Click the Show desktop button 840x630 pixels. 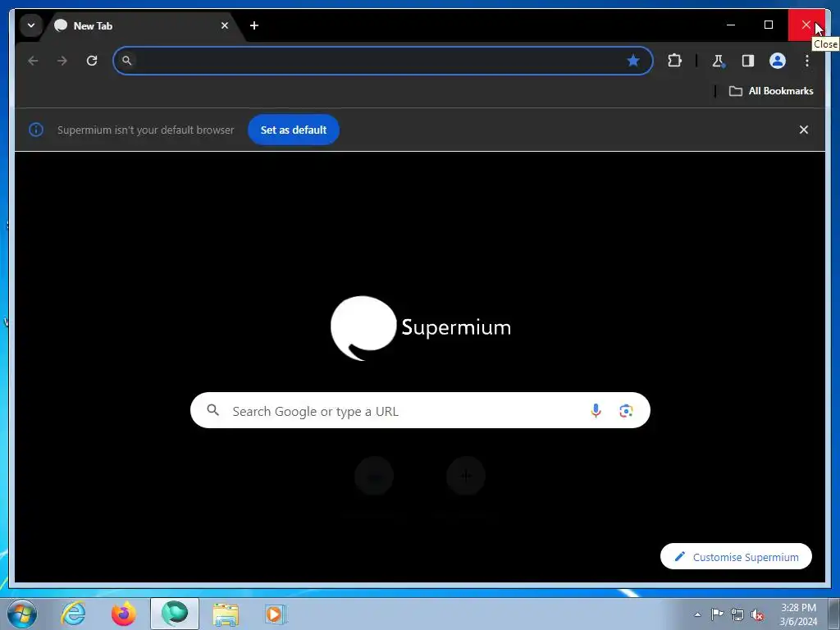(834, 614)
